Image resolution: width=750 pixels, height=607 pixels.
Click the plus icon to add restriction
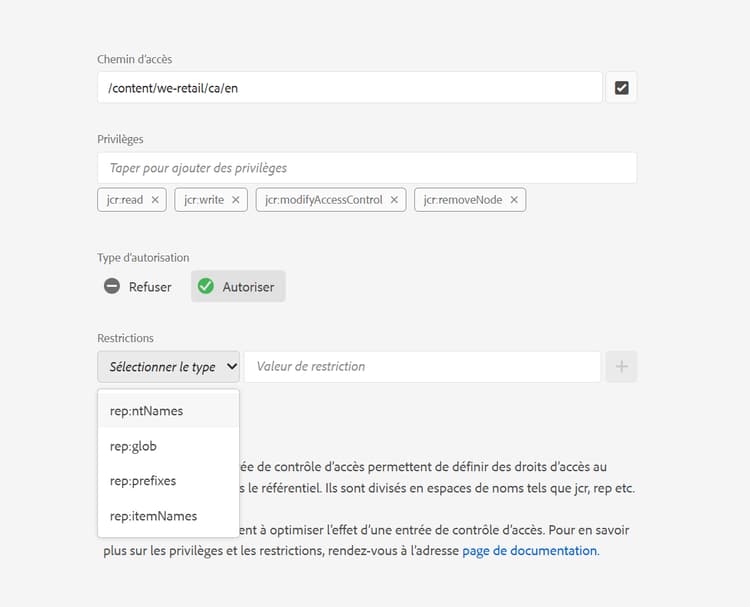click(x=621, y=367)
